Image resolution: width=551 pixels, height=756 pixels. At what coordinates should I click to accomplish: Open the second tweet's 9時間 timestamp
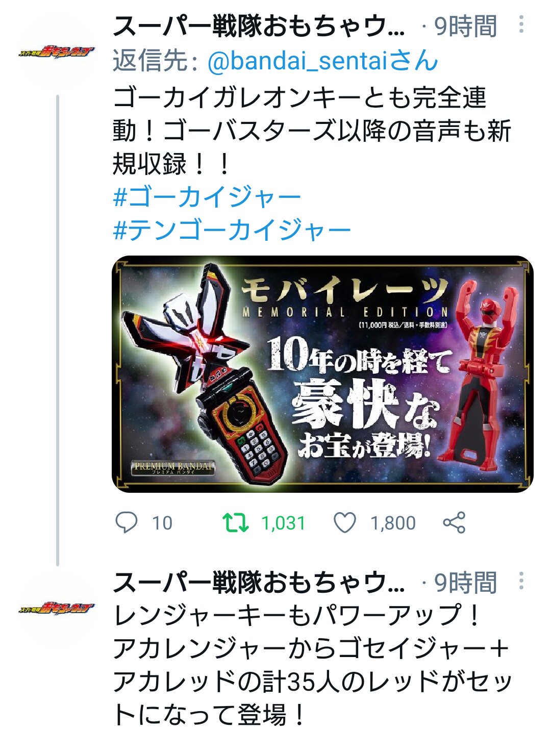pyautogui.click(x=465, y=583)
